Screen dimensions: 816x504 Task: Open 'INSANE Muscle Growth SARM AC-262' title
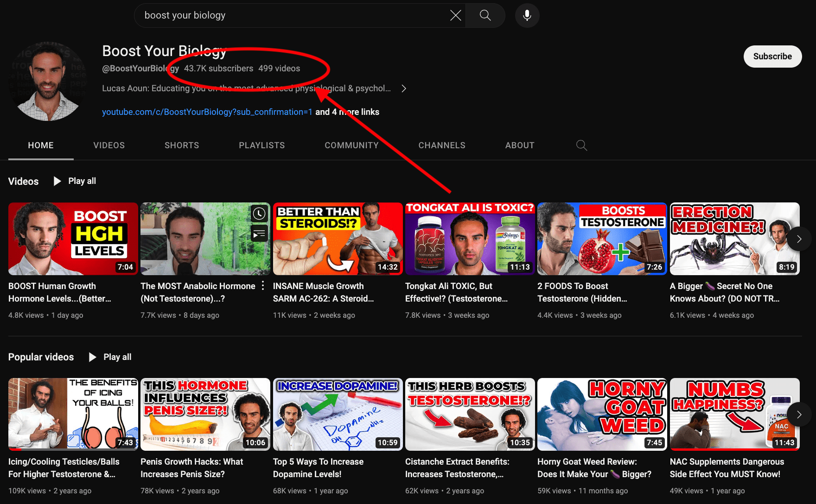coord(324,292)
